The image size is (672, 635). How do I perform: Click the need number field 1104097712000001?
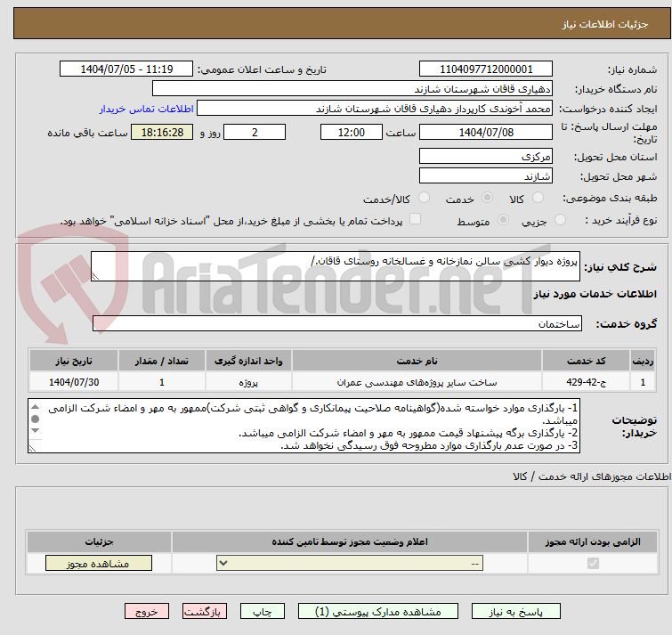coord(486,69)
